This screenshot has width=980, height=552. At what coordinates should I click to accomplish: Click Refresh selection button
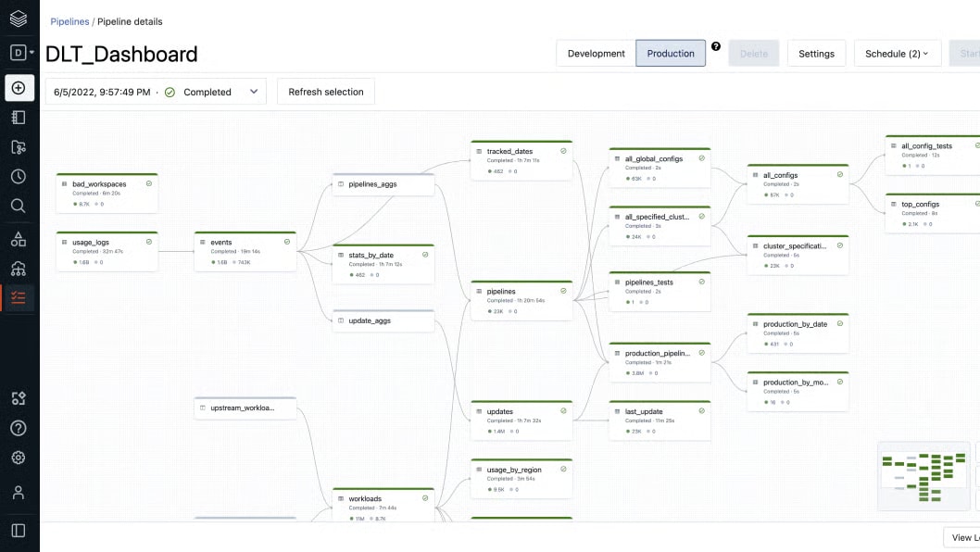point(326,92)
